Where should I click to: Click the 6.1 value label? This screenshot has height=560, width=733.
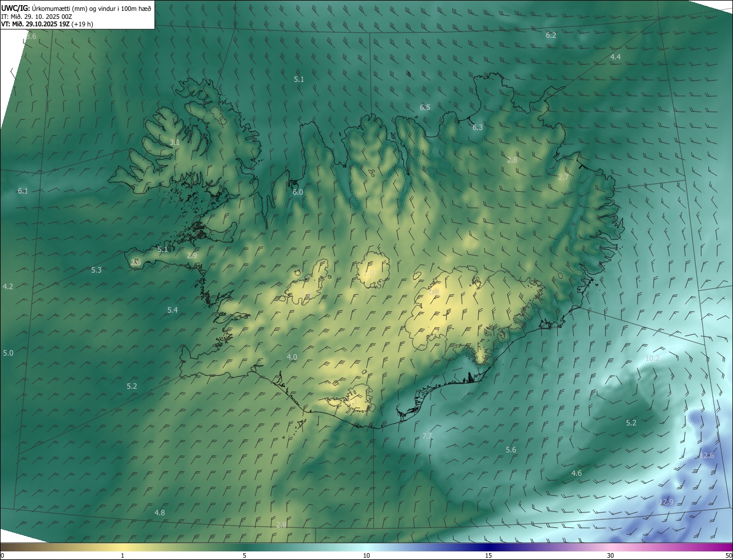pyautogui.click(x=23, y=191)
